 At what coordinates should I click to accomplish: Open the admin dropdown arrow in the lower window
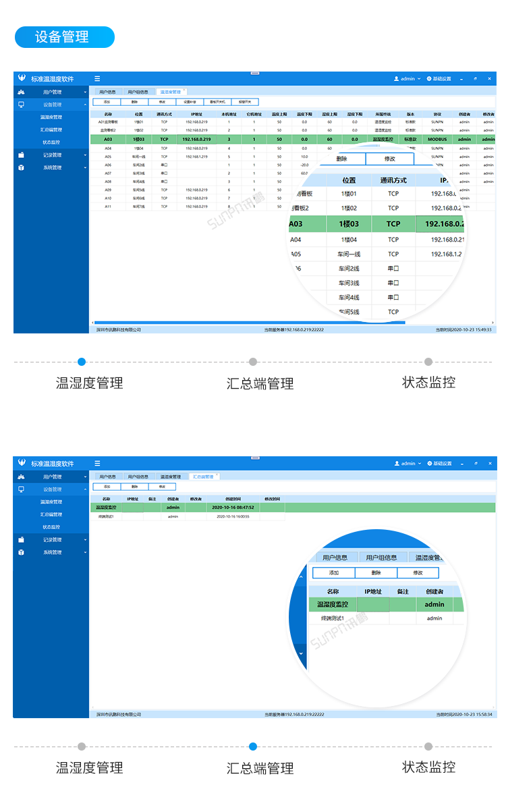[x=419, y=464]
